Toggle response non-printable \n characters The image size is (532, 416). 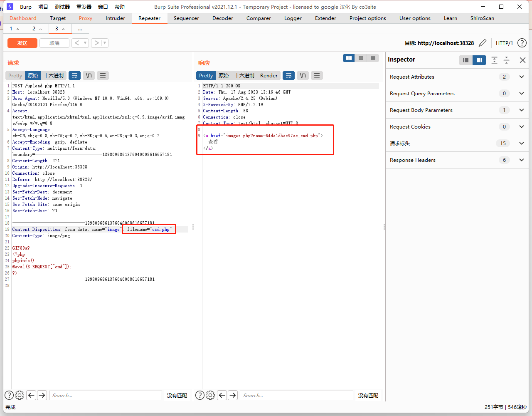[x=303, y=75]
